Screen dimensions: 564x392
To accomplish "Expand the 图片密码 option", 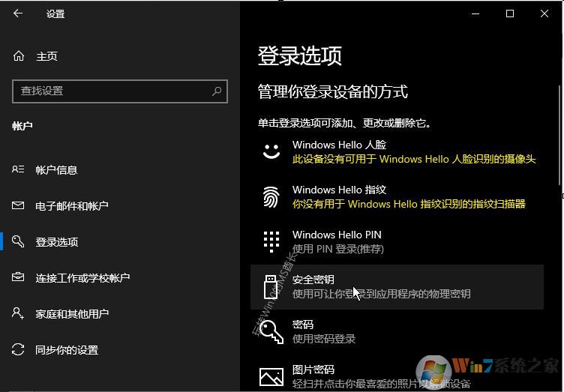I will (x=397, y=376).
